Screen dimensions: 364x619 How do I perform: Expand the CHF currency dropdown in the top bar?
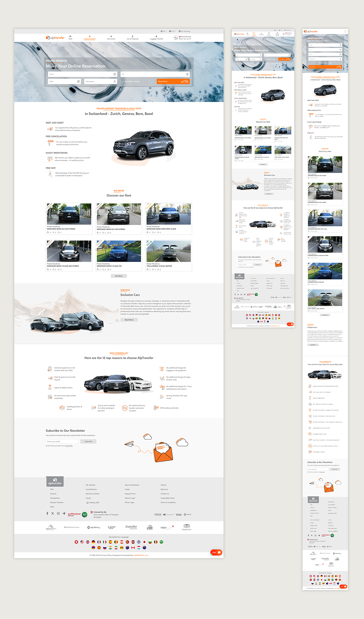(x=172, y=31)
